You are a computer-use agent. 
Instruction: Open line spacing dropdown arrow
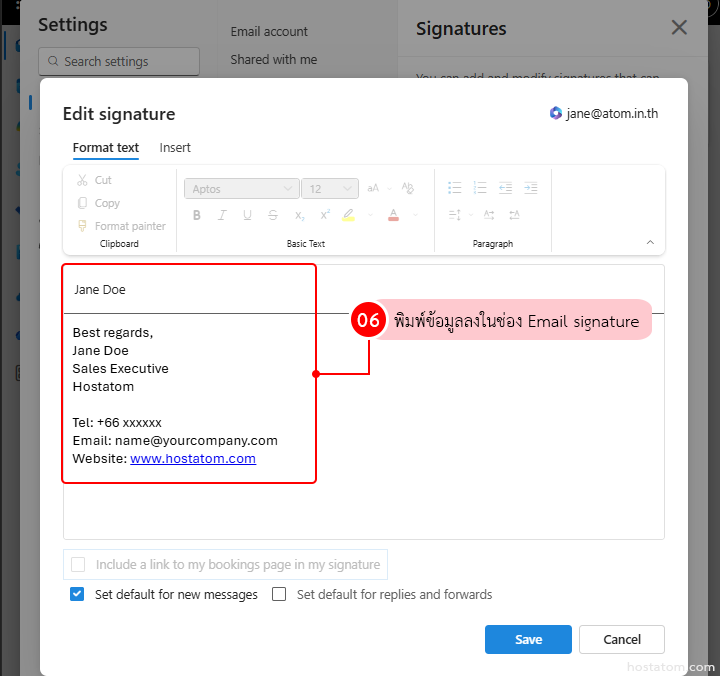tap(471, 214)
